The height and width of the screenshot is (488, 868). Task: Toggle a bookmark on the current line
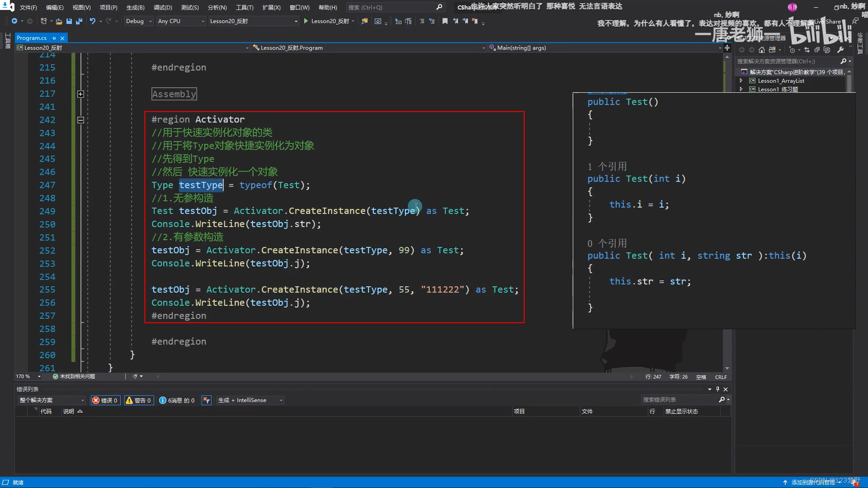445,21
